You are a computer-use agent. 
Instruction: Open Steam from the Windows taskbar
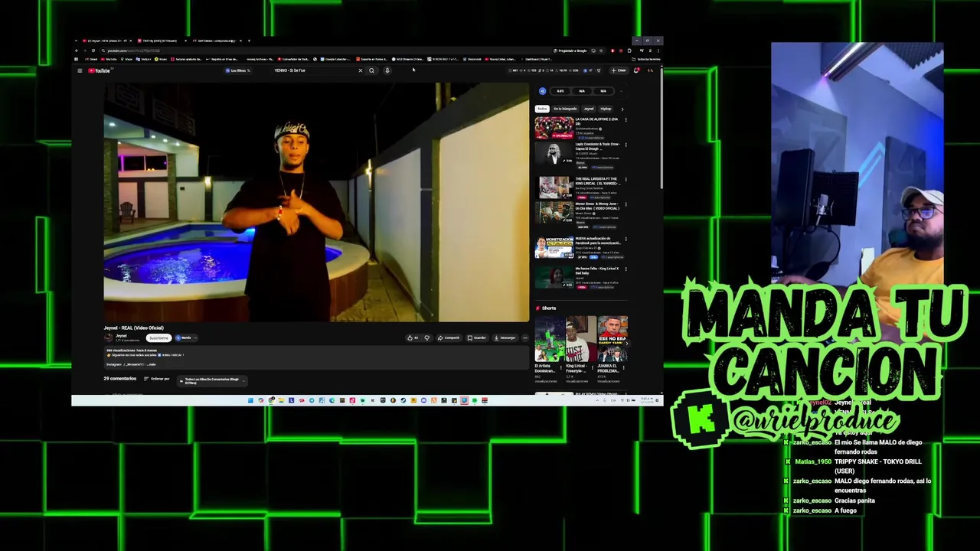pos(403,400)
